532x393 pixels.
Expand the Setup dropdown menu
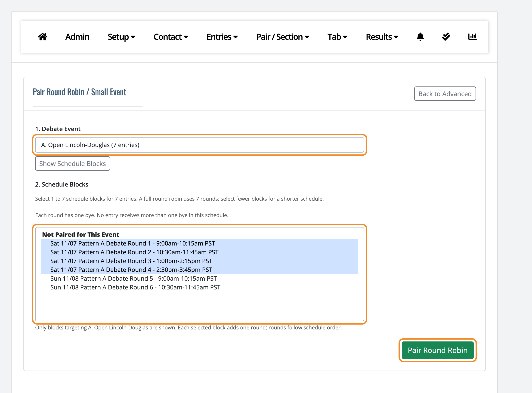[121, 37]
